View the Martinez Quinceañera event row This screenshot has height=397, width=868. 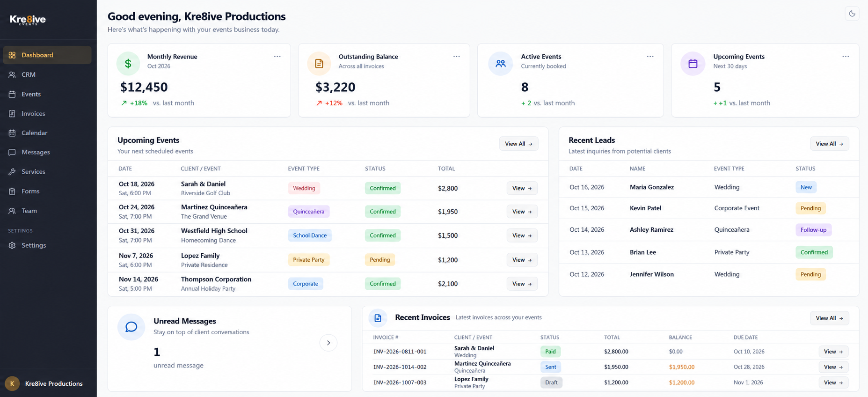pyautogui.click(x=522, y=212)
